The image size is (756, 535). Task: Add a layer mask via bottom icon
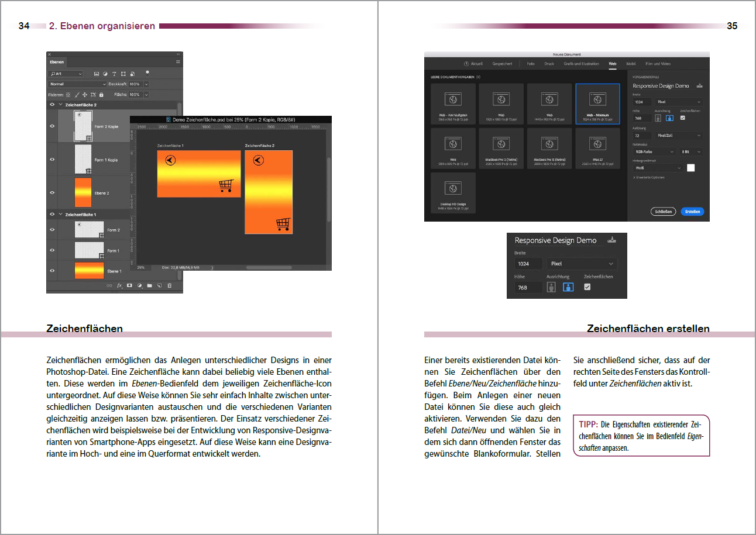pos(129,286)
